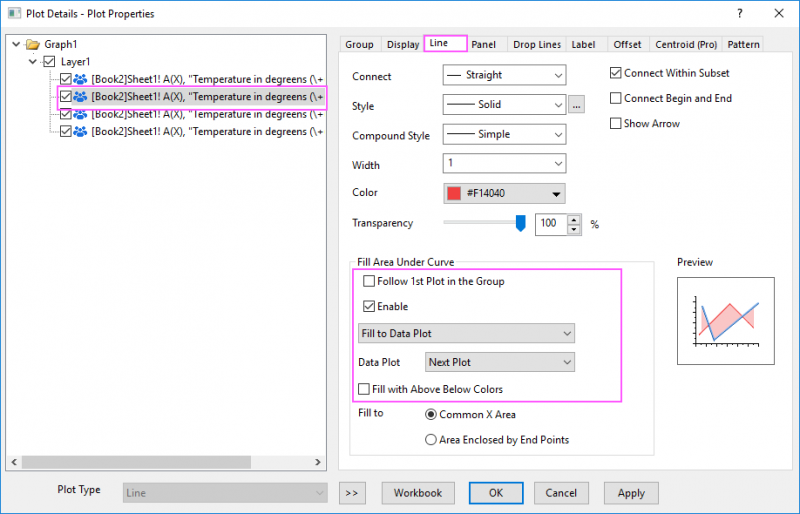This screenshot has width=800, height=514.
Task: Open the line Style details ellipsis button
Action: click(577, 105)
